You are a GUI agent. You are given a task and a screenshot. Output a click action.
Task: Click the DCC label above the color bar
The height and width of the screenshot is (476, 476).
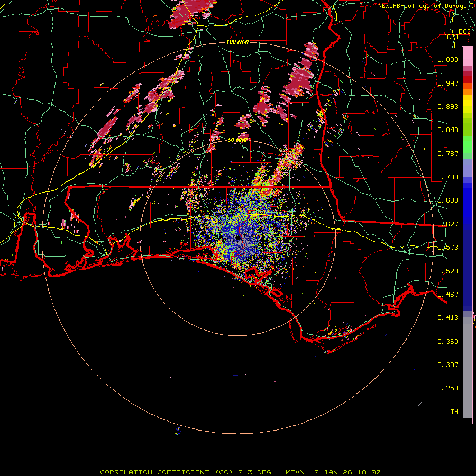click(x=464, y=32)
